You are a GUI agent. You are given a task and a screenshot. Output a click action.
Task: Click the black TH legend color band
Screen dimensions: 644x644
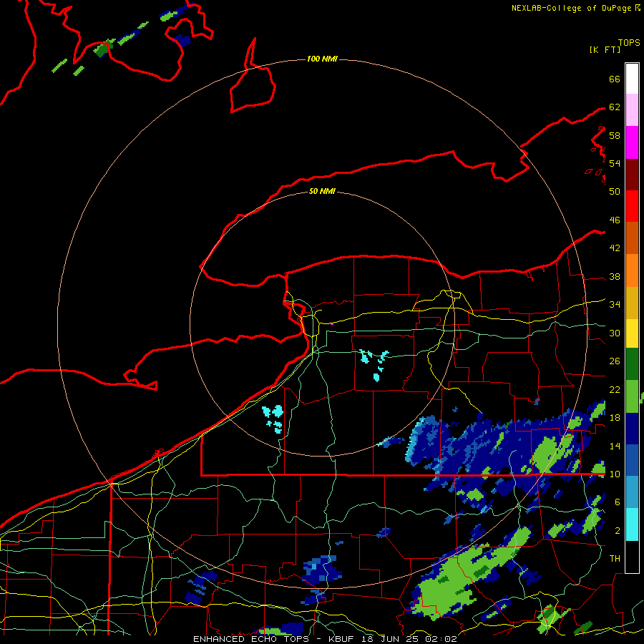[632, 557]
